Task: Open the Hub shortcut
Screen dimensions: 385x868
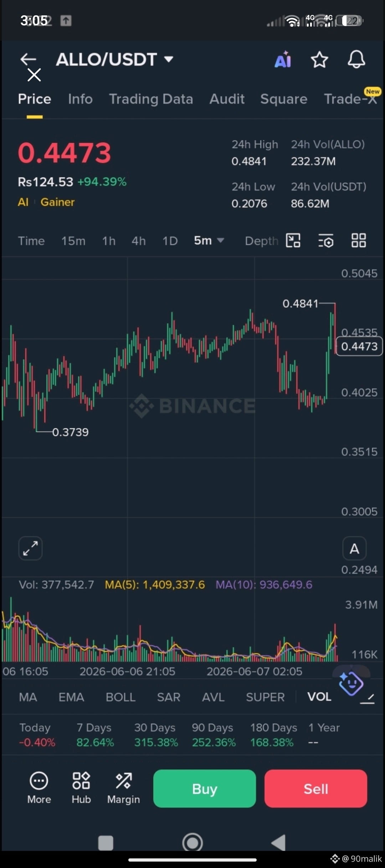Action: [81, 788]
